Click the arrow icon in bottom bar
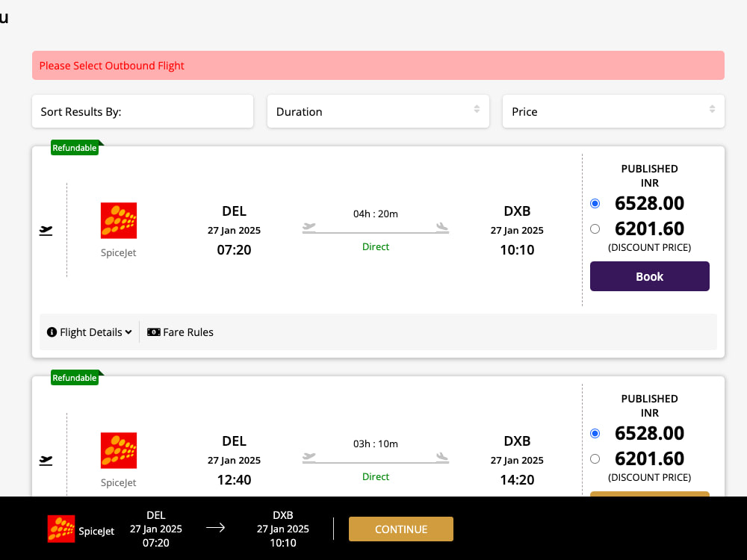The width and height of the screenshot is (747, 560). (x=215, y=528)
